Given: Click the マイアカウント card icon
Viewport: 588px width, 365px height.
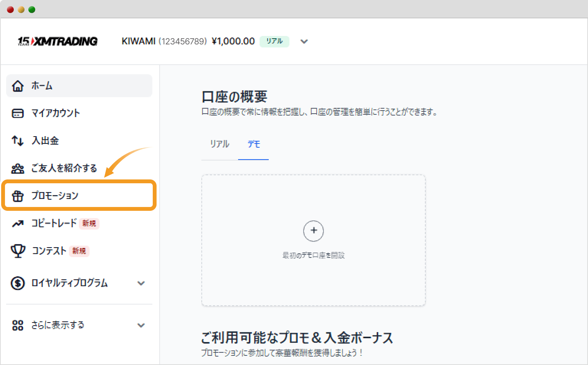Looking at the screenshot, I should pyautogui.click(x=18, y=113).
